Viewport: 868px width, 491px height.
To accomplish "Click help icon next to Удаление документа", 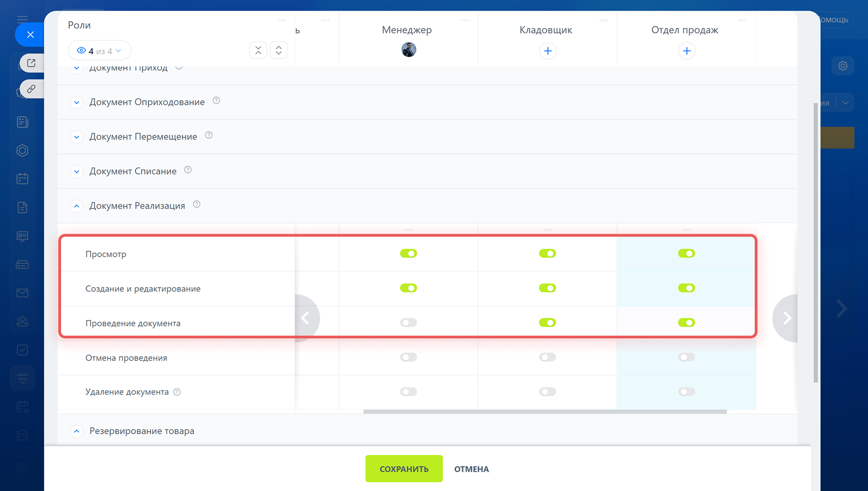I will pyautogui.click(x=177, y=392).
